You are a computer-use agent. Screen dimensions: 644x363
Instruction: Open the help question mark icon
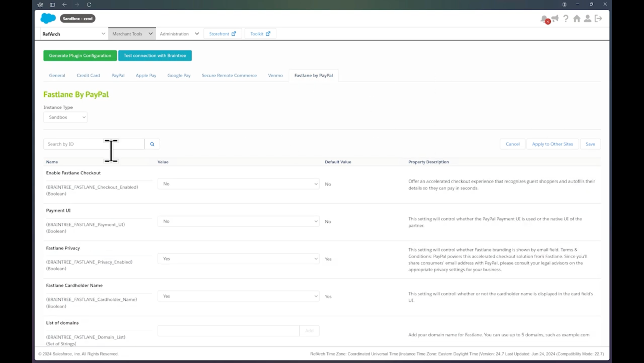[x=566, y=18]
